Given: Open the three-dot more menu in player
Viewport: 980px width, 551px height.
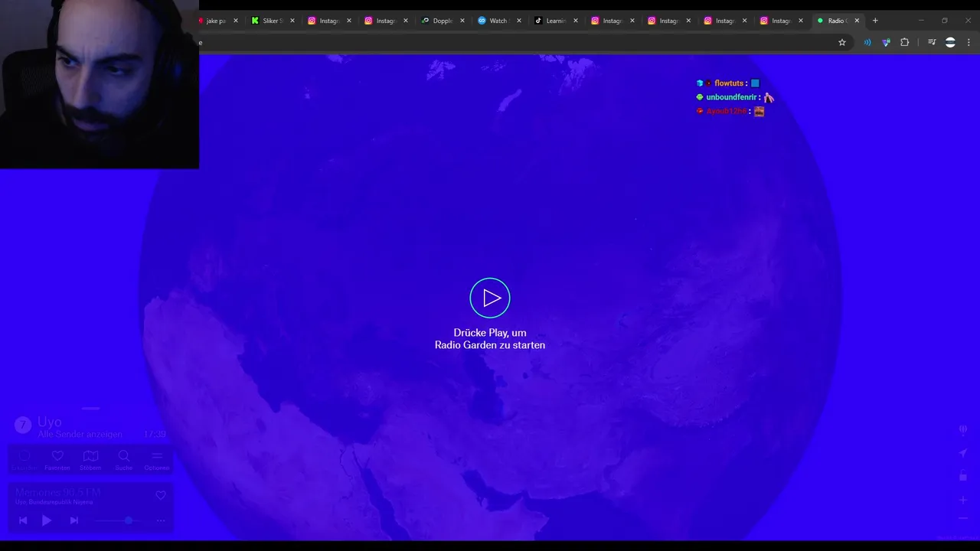Looking at the screenshot, I should (161, 520).
